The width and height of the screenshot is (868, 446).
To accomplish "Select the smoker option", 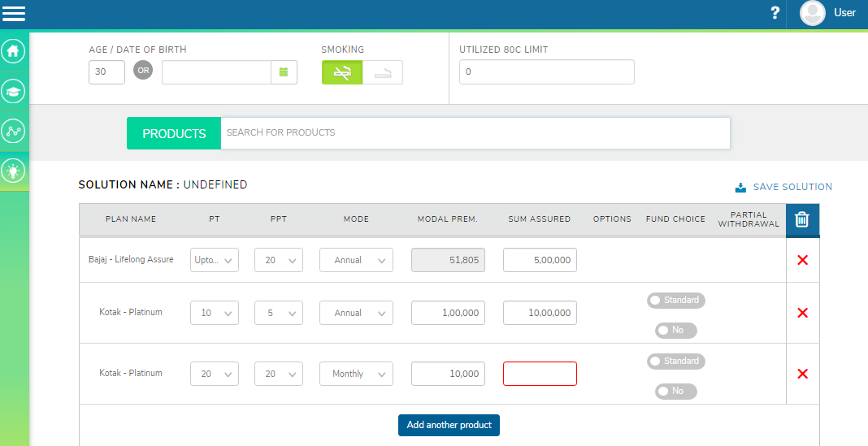I will 382,72.
